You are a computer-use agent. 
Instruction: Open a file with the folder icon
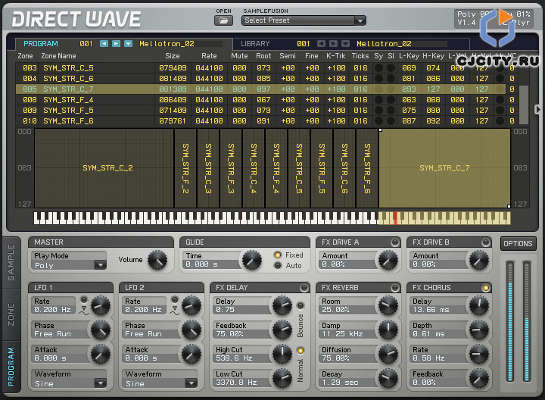[223, 21]
